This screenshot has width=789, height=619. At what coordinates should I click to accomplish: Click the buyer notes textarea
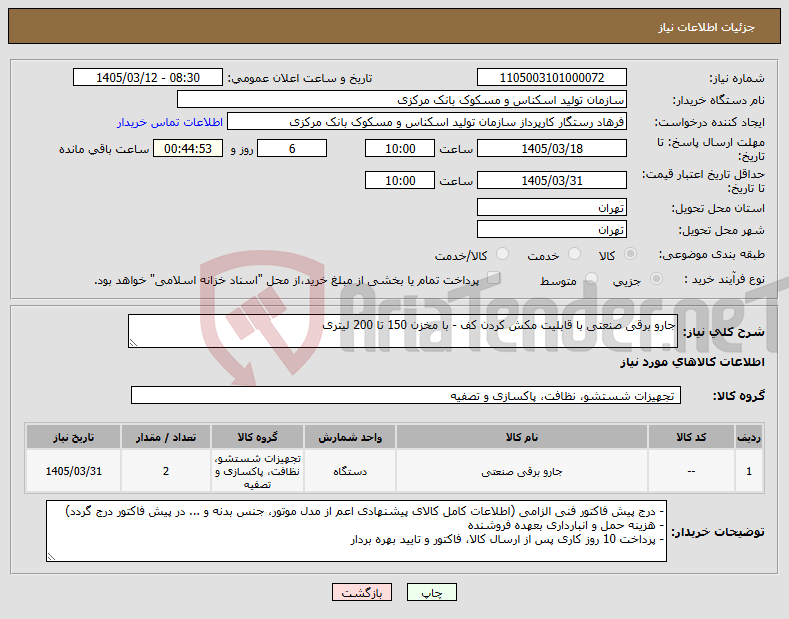click(356, 531)
